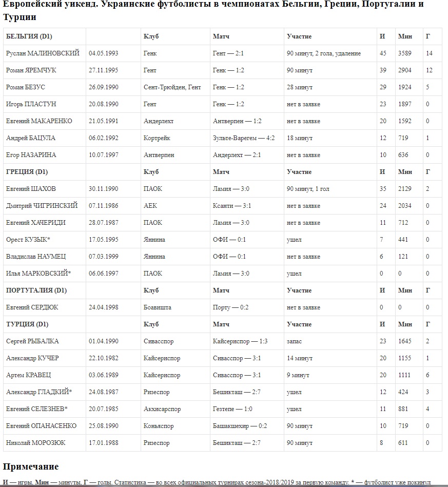Select the Сент-Трюйден, Гент club cell
The width and height of the screenshot is (448, 487).
pyautogui.click(x=172, y=87)
